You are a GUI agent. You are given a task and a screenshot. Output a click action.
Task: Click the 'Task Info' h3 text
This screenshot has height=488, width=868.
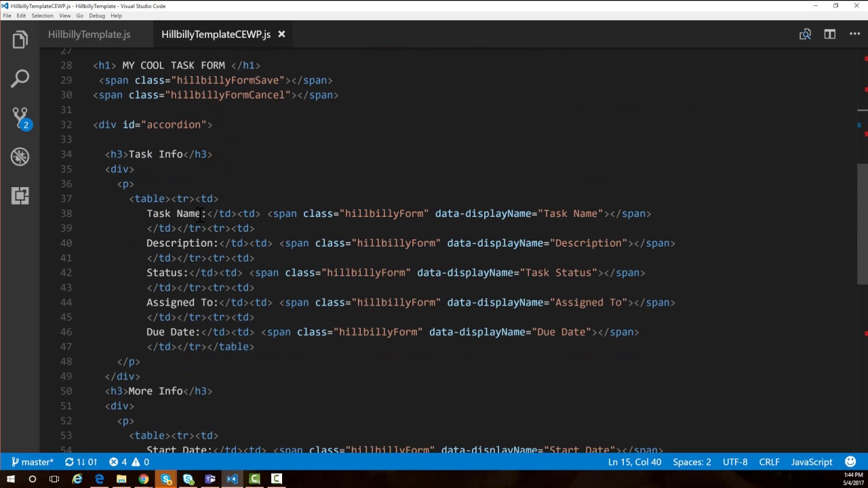coord(155,155)
